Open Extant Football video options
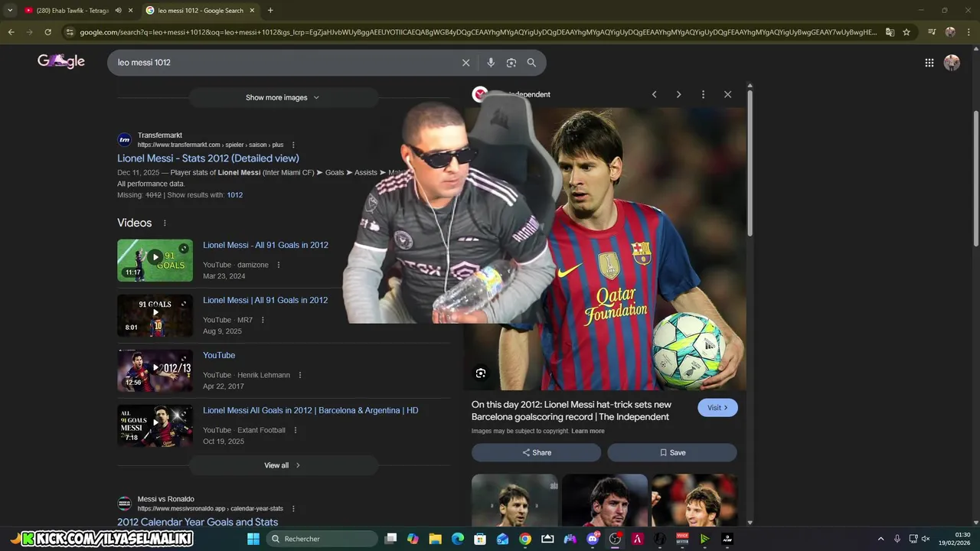 tap(296, 430)
